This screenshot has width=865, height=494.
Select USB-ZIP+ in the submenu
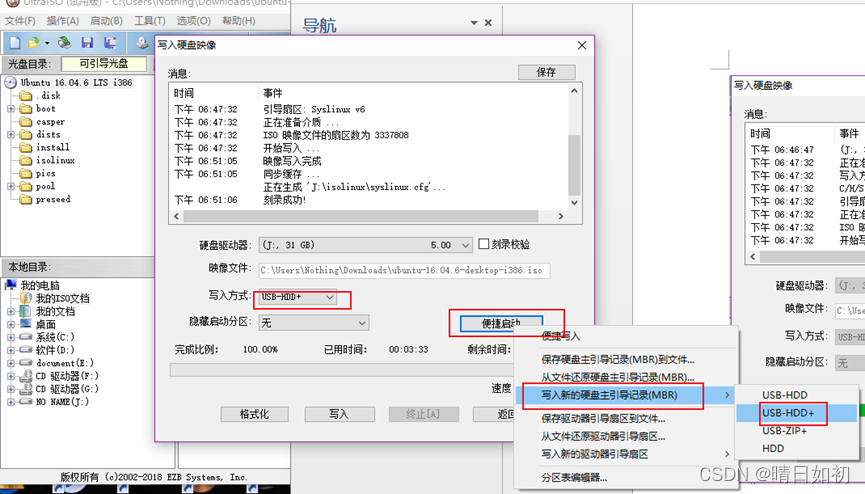click(797, 431)
